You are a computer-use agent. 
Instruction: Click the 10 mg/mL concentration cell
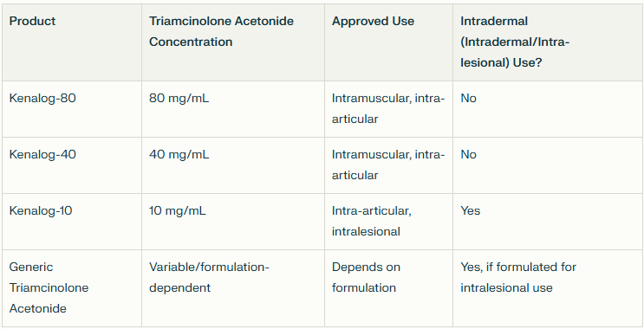(233, 222)
